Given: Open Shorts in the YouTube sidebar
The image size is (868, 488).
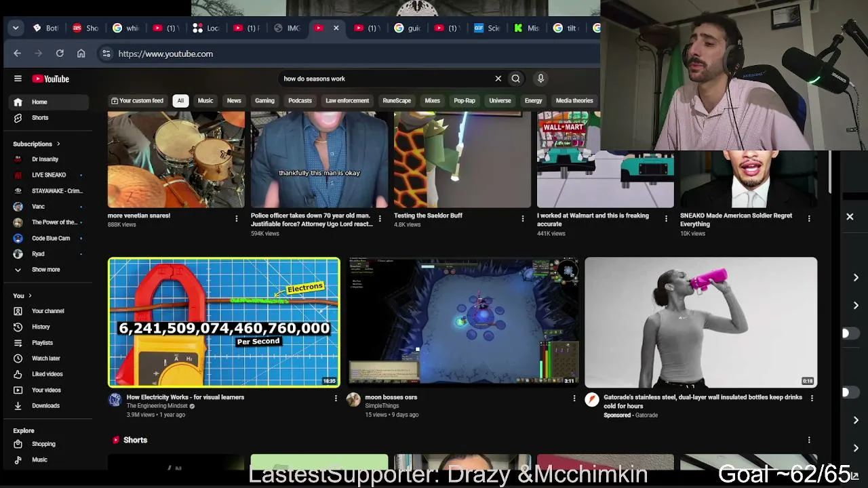Looking at the screenshot, I should [50, 118].
